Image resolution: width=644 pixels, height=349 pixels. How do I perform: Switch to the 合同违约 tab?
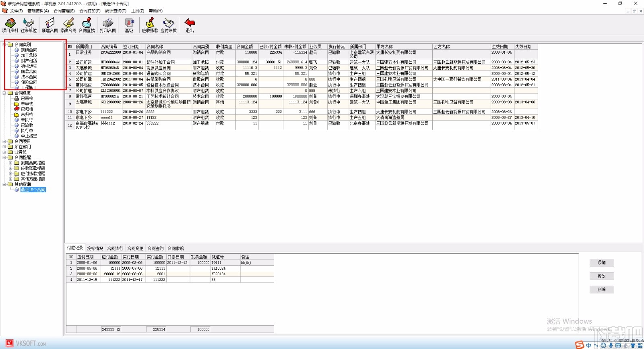pos(155,249)
